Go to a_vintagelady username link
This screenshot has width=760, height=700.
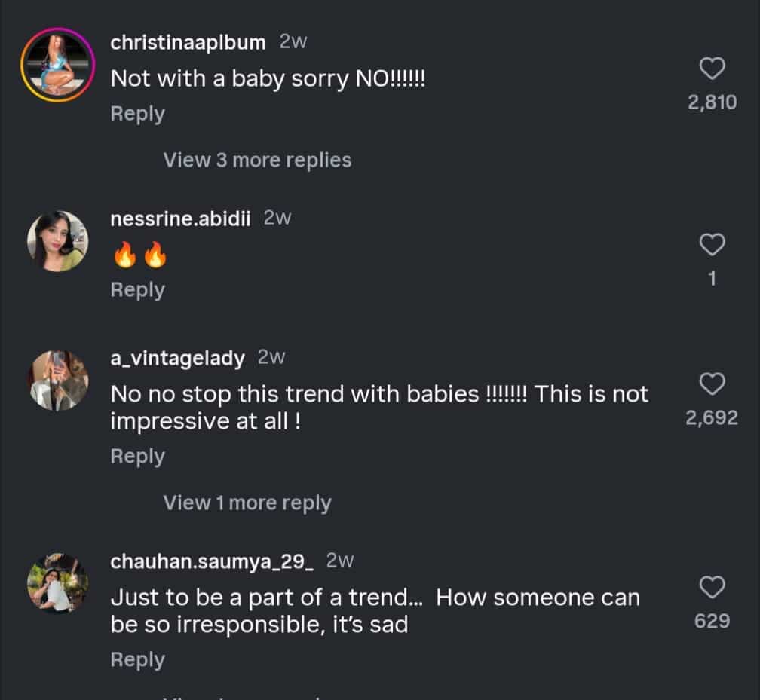coord(177,358)
